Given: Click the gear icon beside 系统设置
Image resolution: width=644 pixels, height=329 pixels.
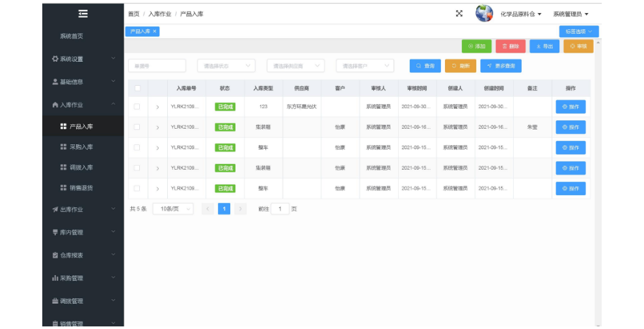Looking at the screenshot, I should tap(55, 59).
